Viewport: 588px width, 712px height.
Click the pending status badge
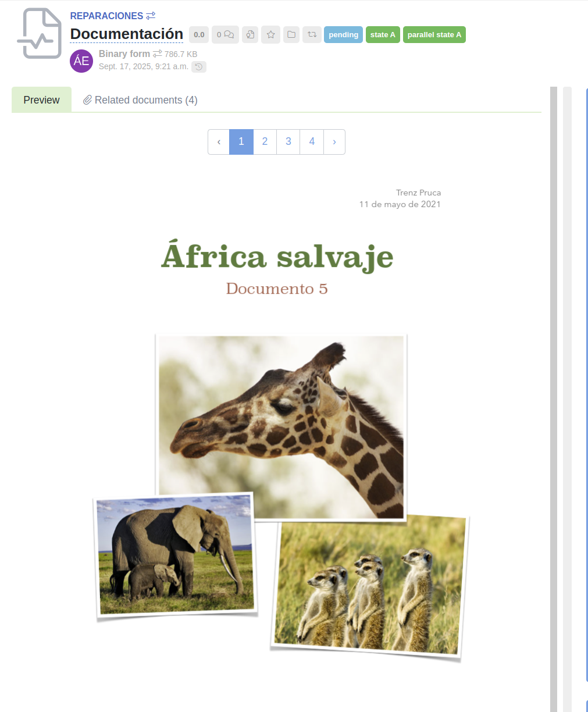click(x=343, y=35)
